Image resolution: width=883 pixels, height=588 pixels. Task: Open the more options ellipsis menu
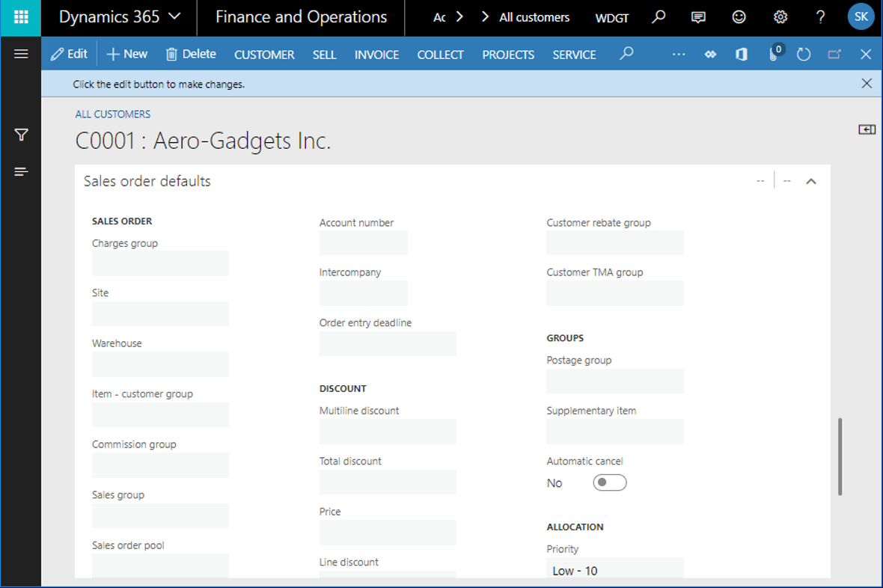point(679,55)
